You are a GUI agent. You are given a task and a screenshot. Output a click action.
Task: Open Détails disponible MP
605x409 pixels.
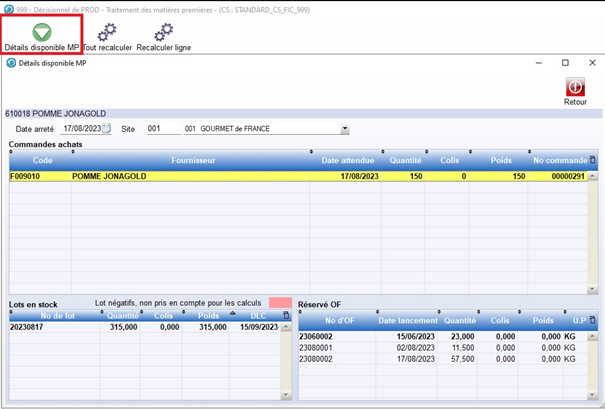(x=42, y=35)
